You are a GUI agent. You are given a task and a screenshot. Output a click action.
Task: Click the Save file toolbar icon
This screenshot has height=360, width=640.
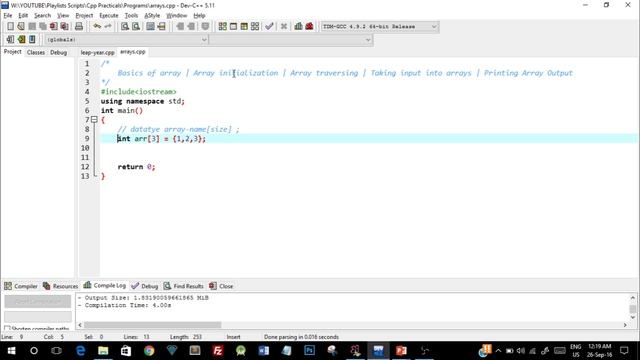(x=32, y=27)
